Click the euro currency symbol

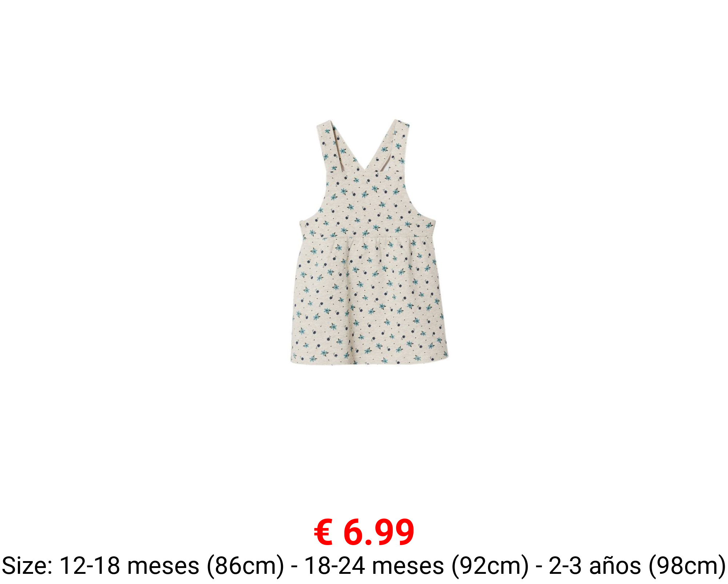coord(323,532)
